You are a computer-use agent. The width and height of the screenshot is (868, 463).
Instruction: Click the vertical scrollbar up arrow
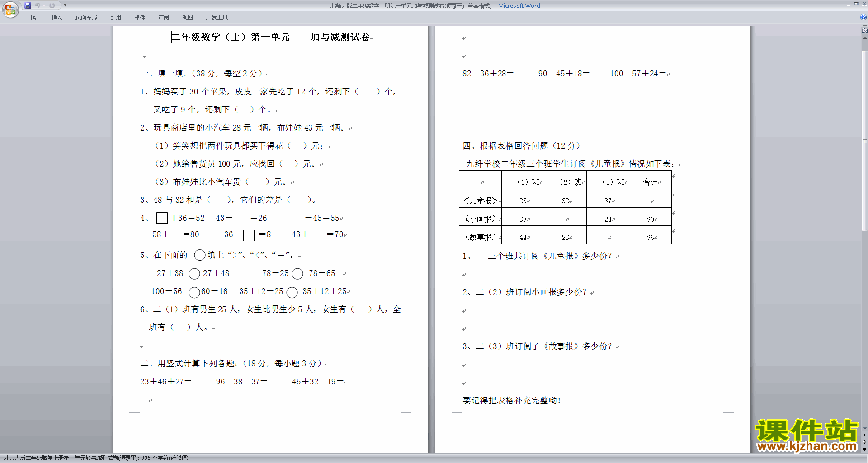864,38
